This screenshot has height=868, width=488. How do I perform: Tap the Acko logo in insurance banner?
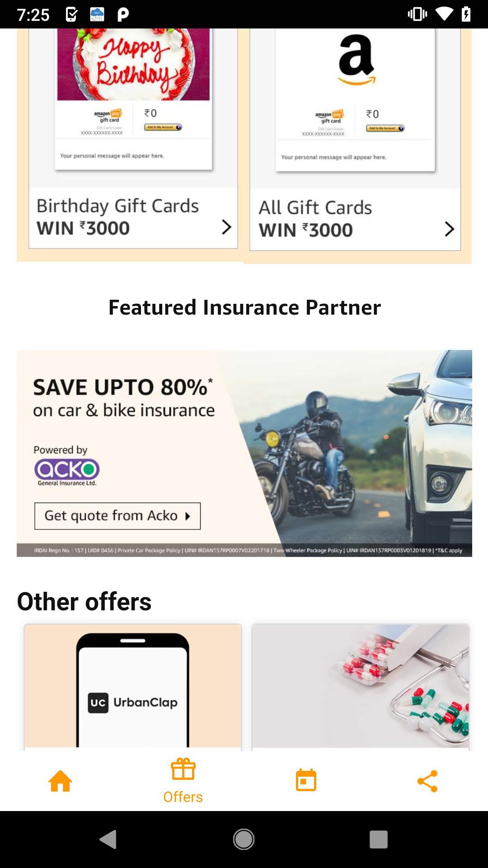pos(67,472)
